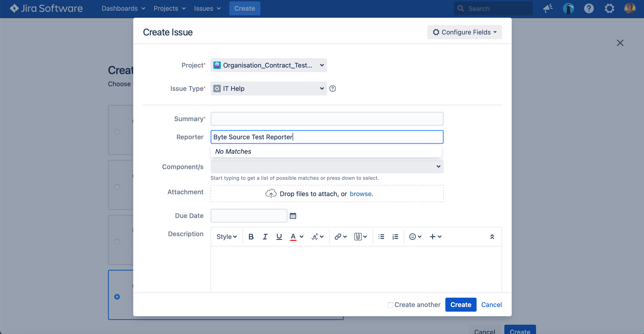The height and width of the screenshot is (334, 644).
Task: Open the Style dropdown in Description
Action: point(226,237)
